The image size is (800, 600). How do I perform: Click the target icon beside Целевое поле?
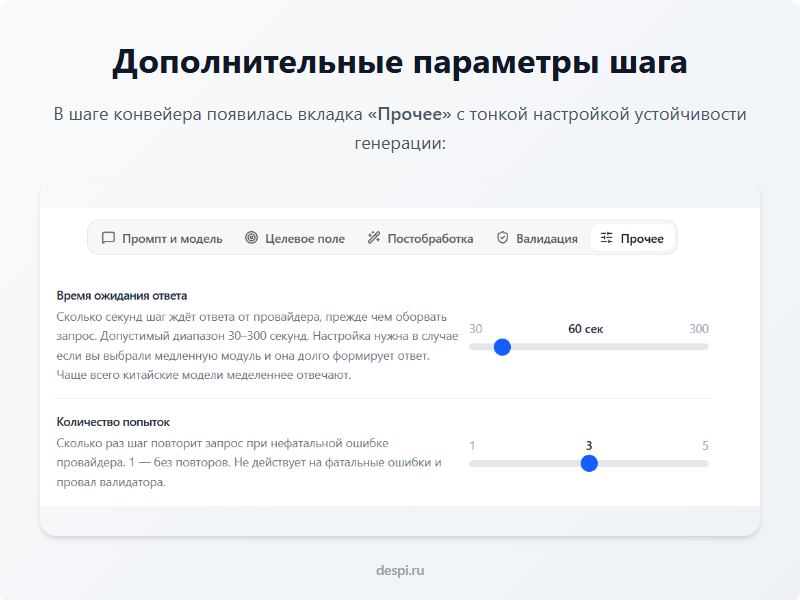point(252,238)
